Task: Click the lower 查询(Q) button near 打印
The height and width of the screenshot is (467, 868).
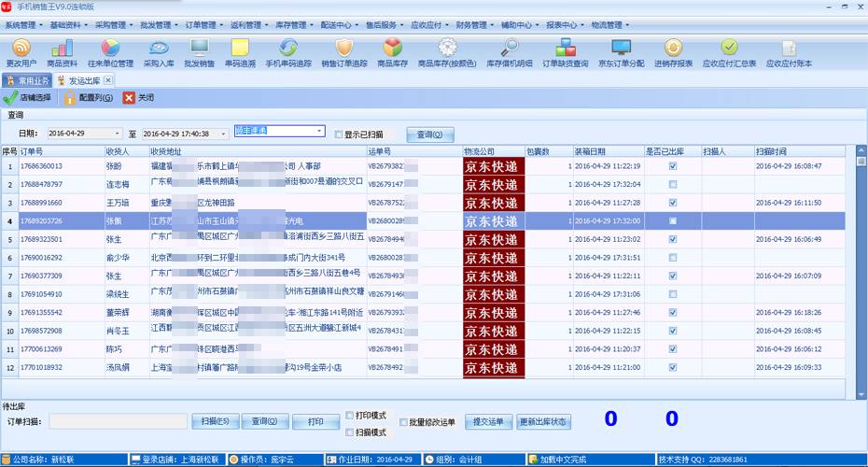Action: pyautogui.click(x=265, y=421)
